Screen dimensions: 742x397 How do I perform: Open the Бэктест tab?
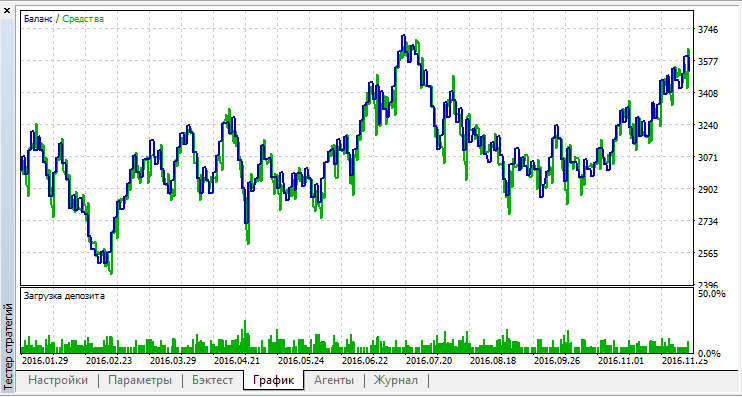click(213, 380)
